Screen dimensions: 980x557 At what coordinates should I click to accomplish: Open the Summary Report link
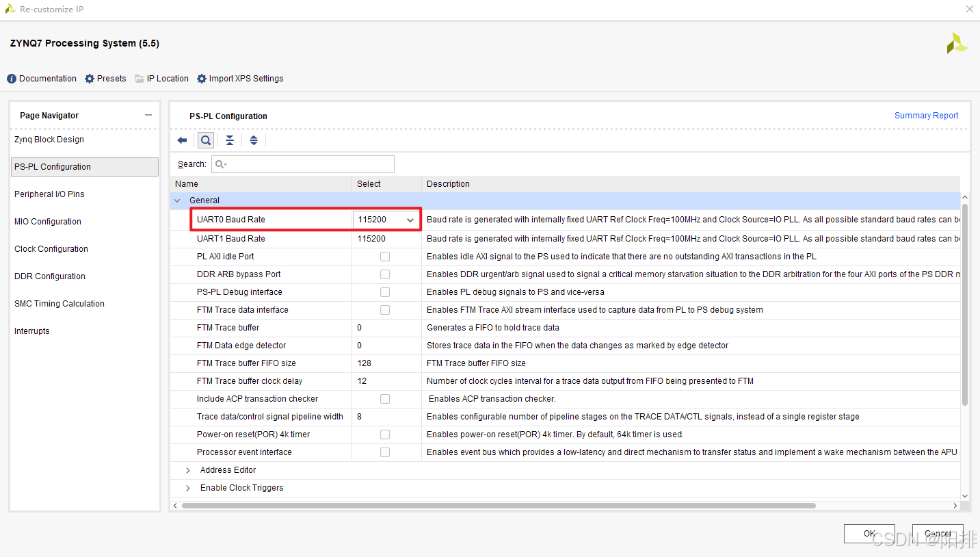(x=926, y=116)
